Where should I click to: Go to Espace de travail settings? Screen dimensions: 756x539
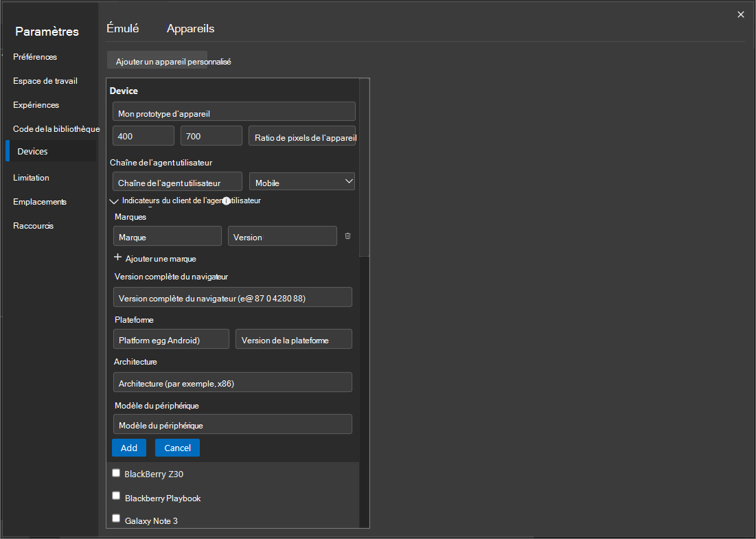point(45,81)
